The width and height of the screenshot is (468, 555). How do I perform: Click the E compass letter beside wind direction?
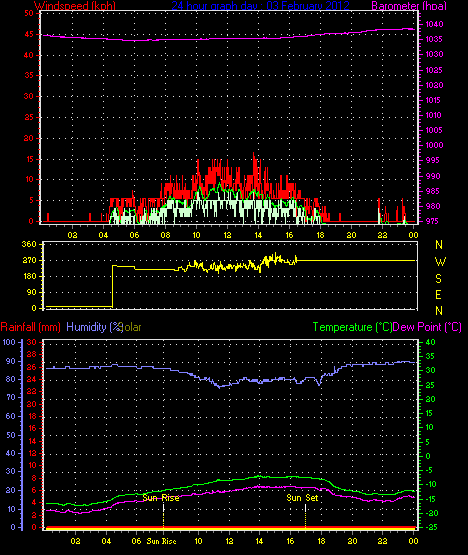438,294
